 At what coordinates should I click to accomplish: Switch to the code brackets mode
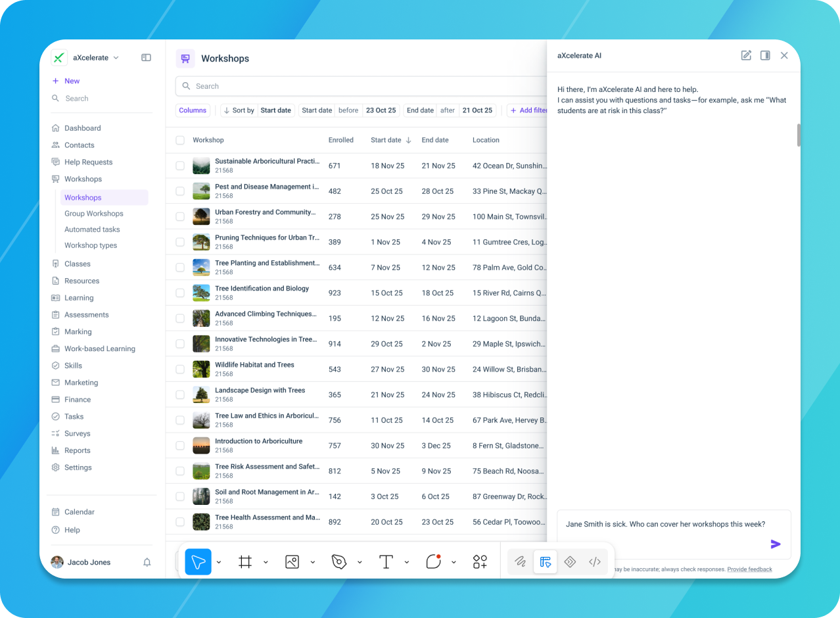595,561
